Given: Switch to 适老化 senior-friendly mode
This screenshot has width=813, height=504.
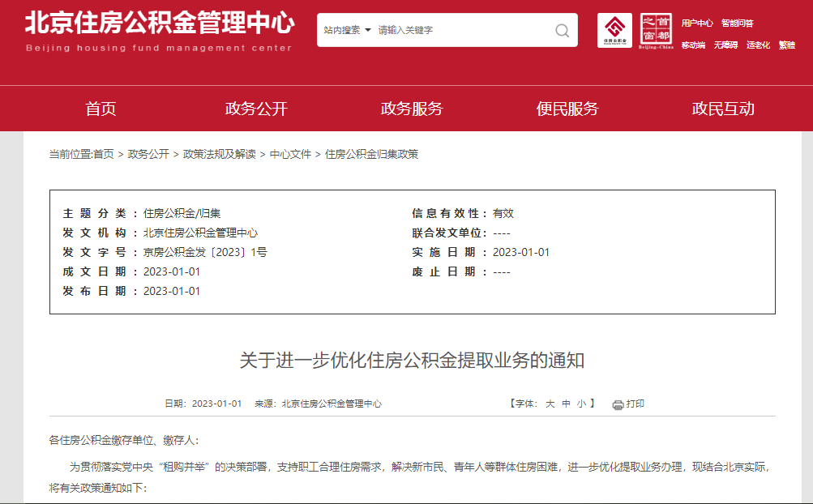Looking at the screenshot, I should coord(758,45).
